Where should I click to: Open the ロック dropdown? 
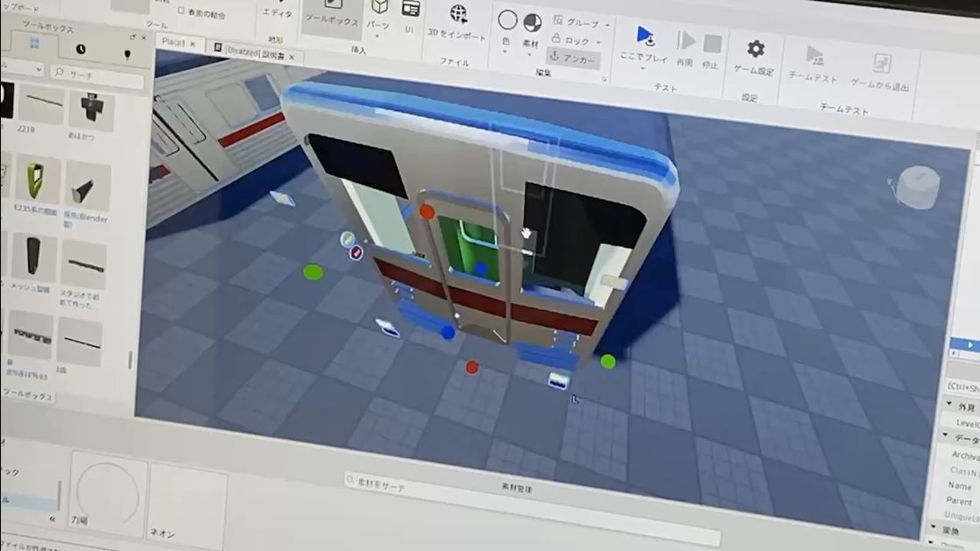click(x=577, y=40)
